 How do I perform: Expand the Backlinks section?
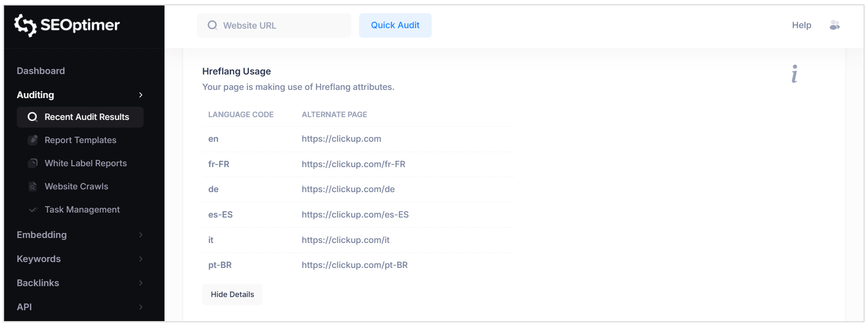point(140,283)
